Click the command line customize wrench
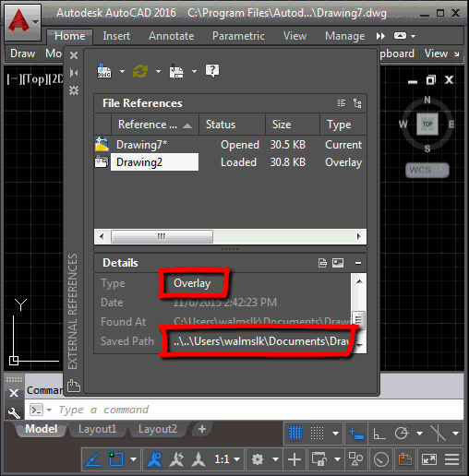 click(14, 413)
